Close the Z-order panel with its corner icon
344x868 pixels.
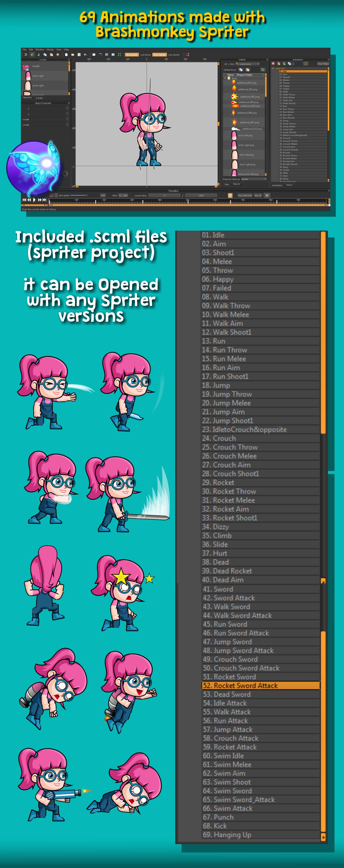click(69, 60)
